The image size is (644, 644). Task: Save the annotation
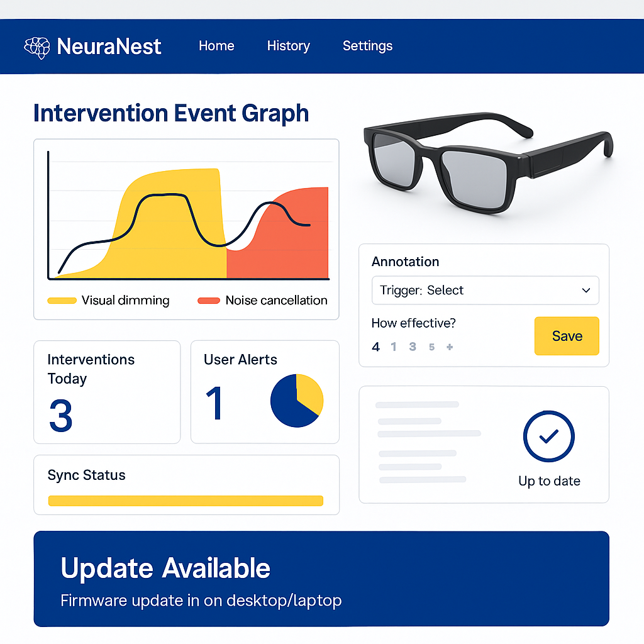(x=566, y=336)
